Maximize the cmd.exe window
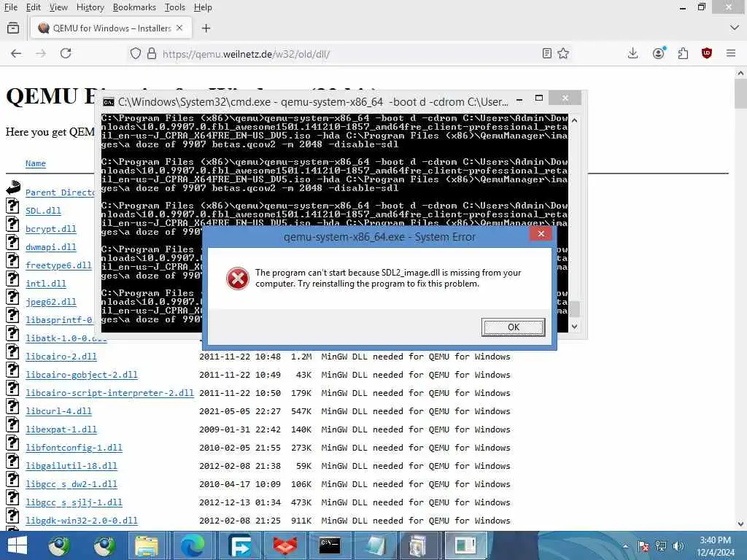The height and width of the screenshot is (560, 747). pos(539,98)
